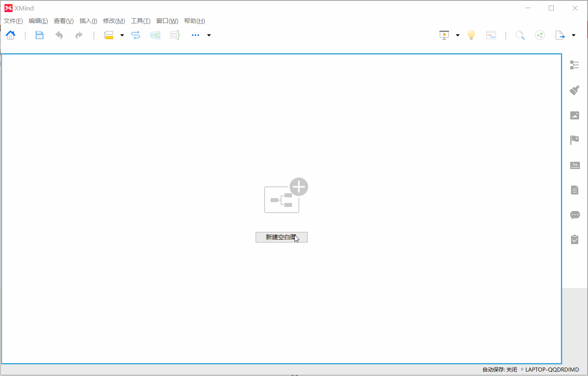Open the Markers flag panel icon
The width and height of the screenshot is (588, 376).
(x=575, y=140)
